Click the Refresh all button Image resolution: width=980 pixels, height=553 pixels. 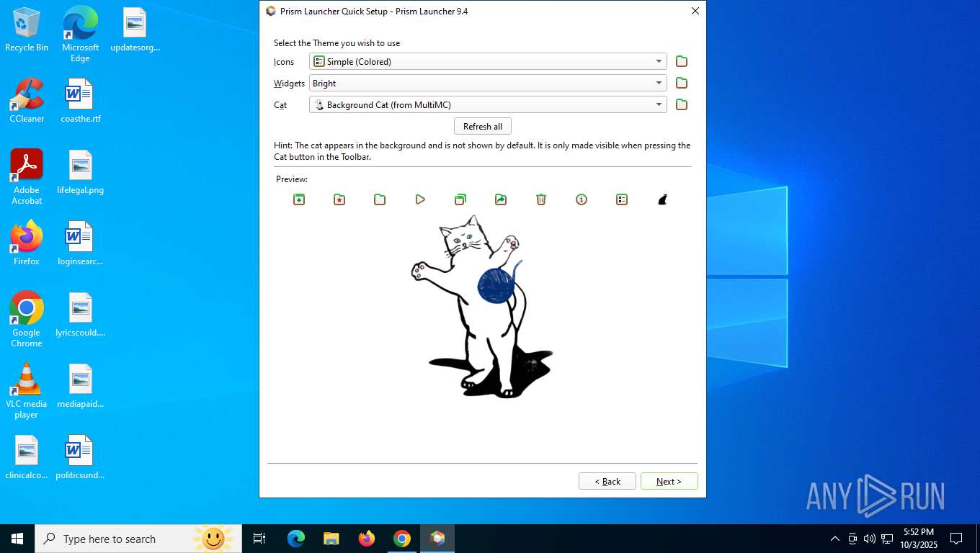click(483, 126)
